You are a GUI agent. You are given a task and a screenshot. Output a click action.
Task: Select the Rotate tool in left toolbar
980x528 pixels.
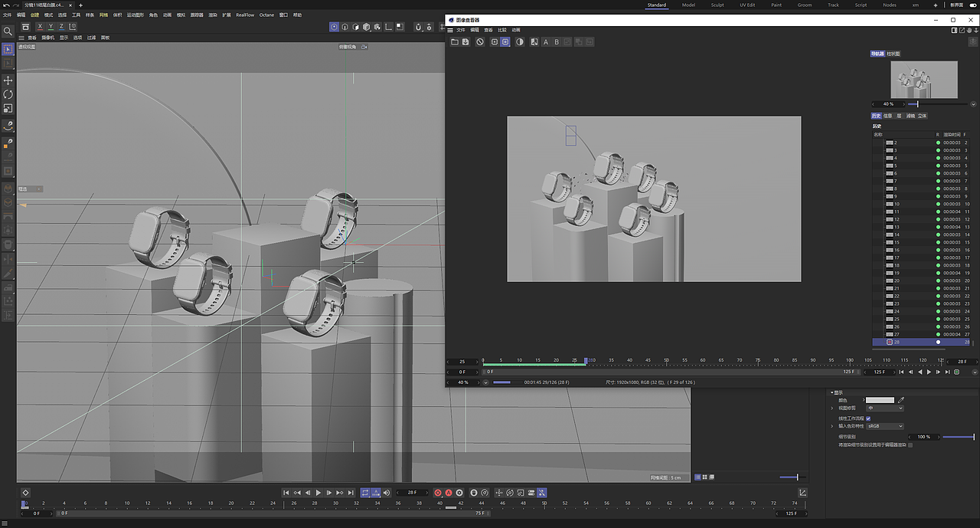[x=8, y=94]
